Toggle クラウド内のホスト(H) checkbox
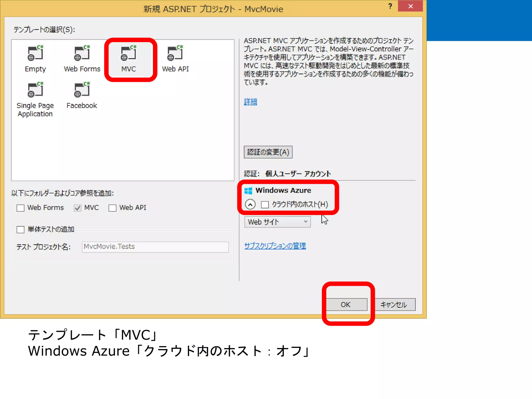The height and width of the screenshot is (399, 532). click(x=265, y=204)
